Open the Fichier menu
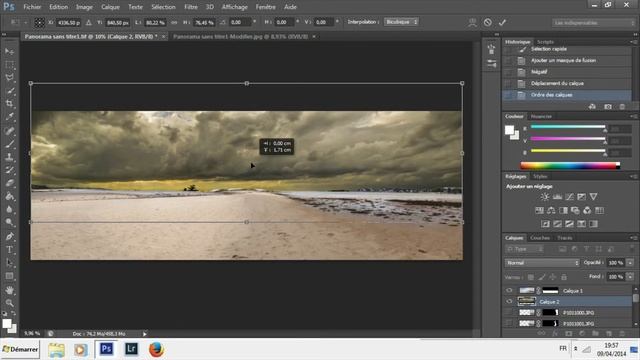The image size is (640, 360). pos(32,7)
